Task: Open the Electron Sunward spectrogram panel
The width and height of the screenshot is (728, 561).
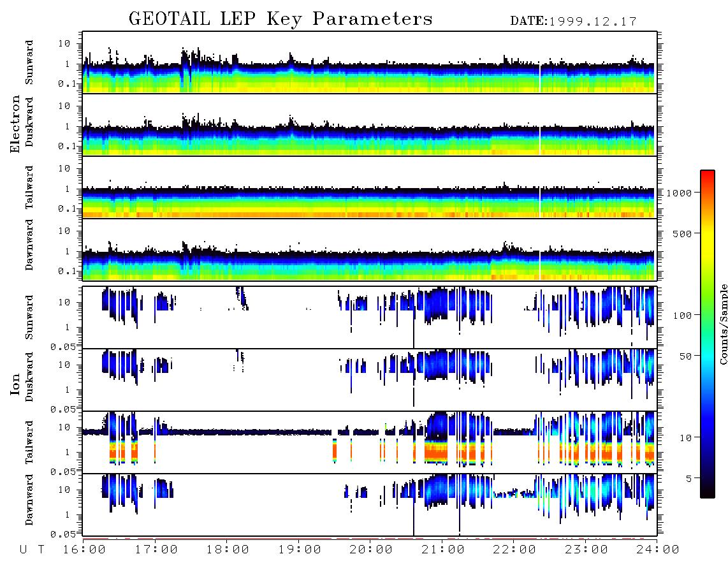Action: (x=370, y=62)
